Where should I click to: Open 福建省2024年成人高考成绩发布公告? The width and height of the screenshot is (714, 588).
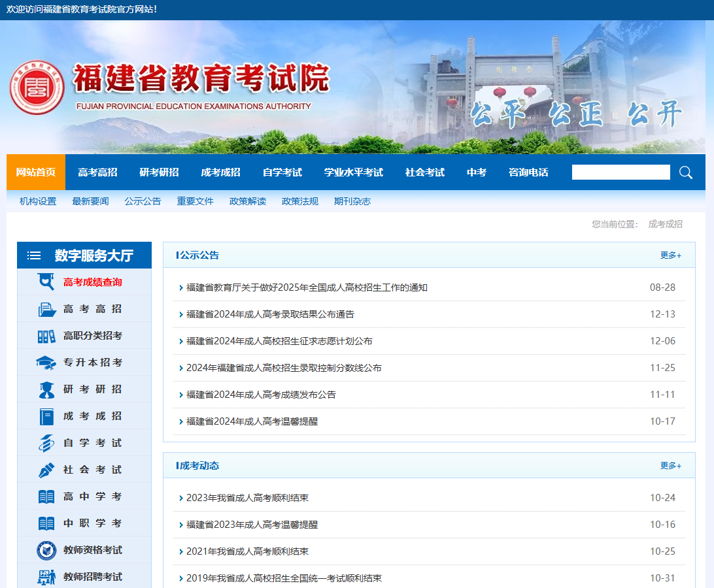click(261, 395)
